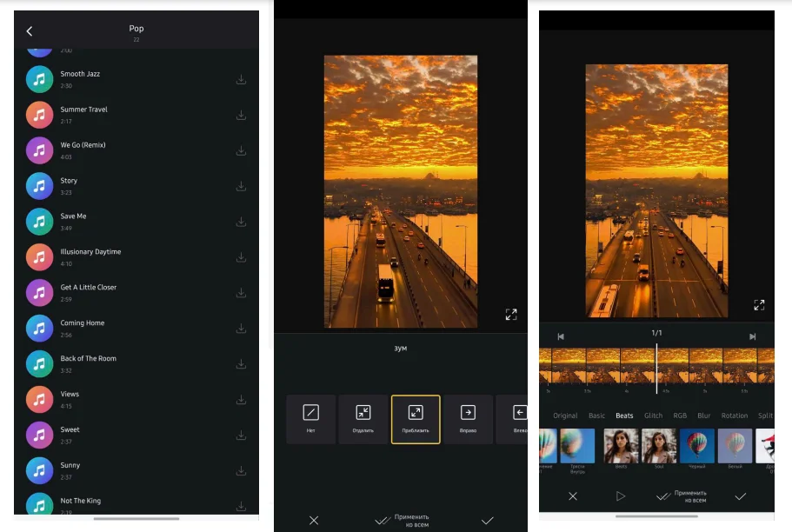This screenshot has height=532, width=792.
Task: Play the Smooth Jazz music note icon
Action: point(39,79)
